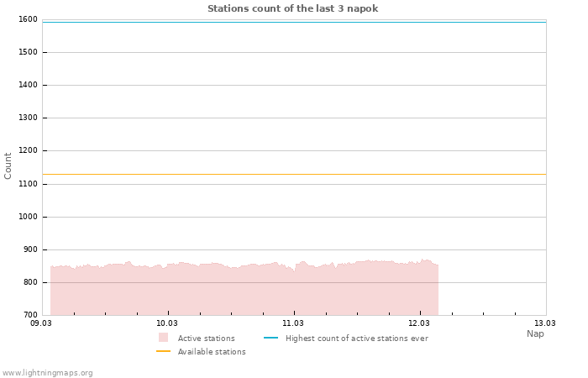Screen dimensions: 588x378
Task: Click the orange Available stations legend marker
Action: click(x=163, y=351)
